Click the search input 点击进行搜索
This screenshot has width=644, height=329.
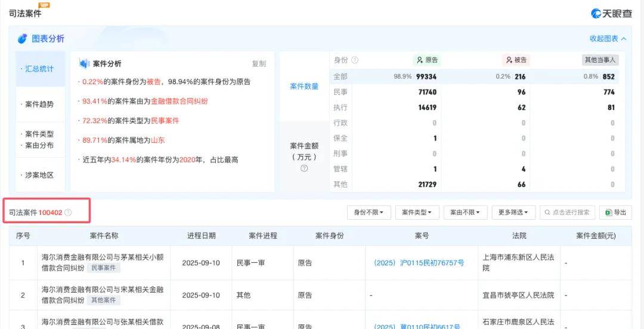567,213
